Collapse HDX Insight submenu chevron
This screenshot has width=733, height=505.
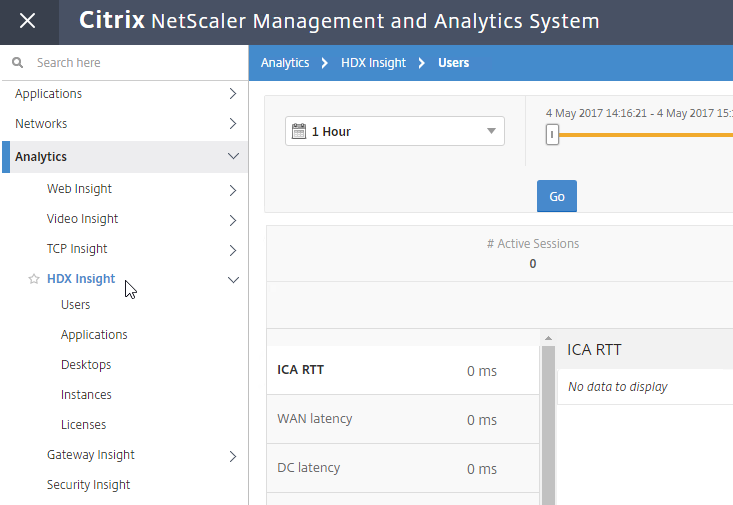point(233,280)
